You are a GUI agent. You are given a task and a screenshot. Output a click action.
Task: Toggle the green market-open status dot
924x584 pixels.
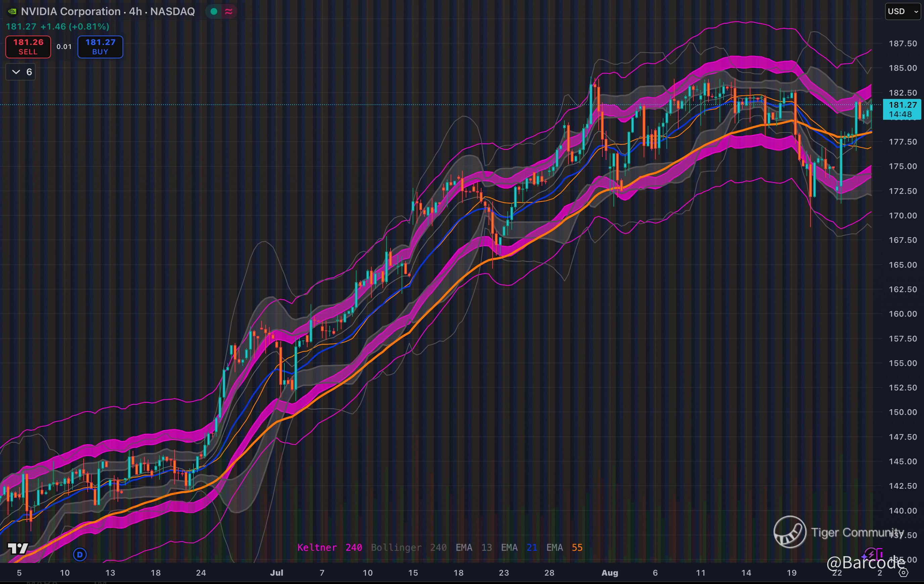214,11
